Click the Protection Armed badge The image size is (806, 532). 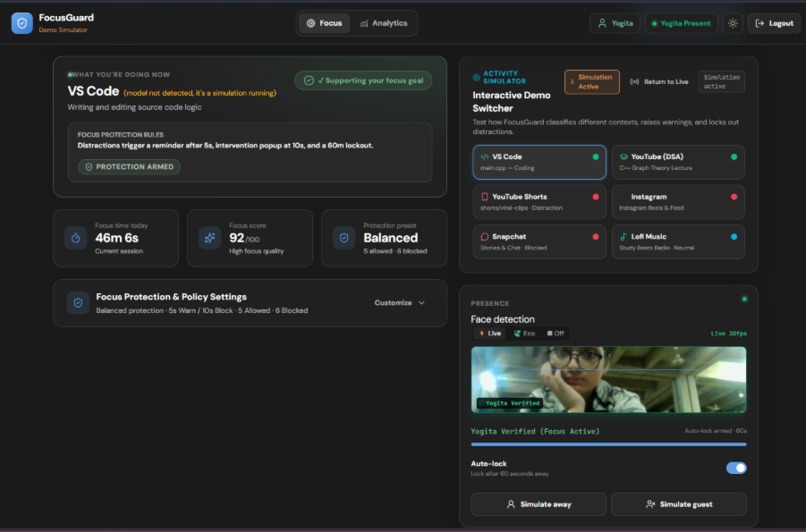(x=130, y=167)
